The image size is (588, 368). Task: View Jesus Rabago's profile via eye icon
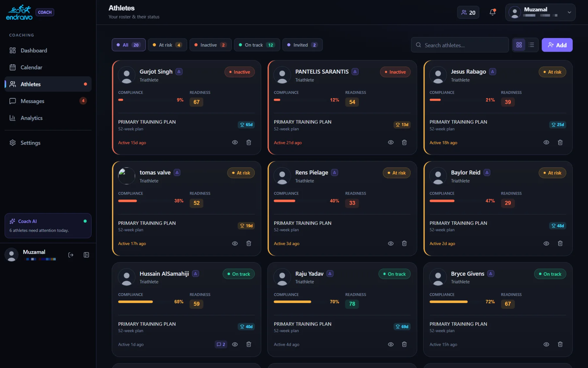(546, 142)
